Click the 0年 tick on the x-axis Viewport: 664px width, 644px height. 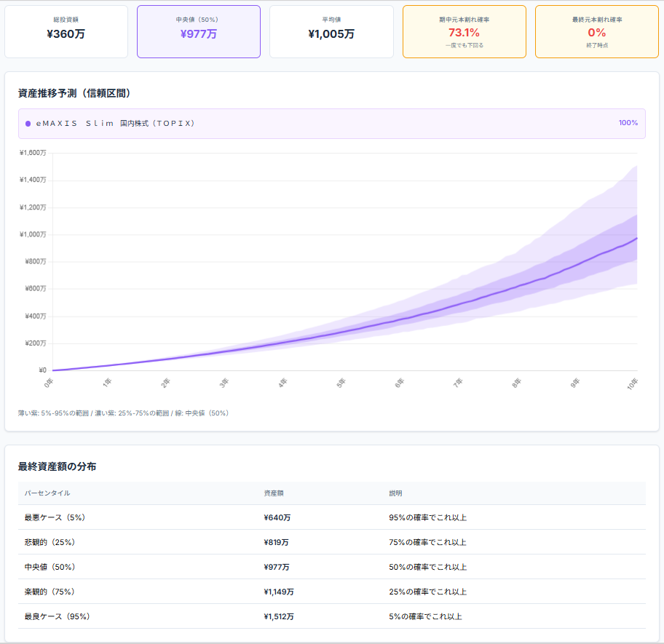tap(49, 382)
